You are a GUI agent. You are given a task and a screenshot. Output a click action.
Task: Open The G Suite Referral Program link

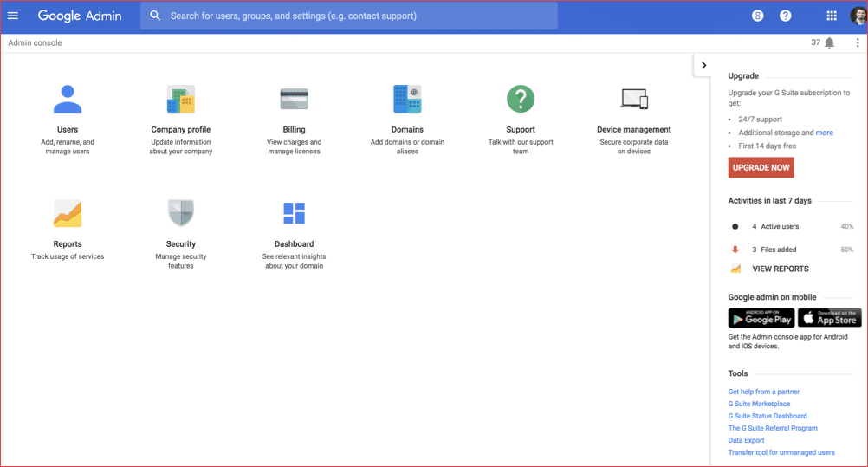(x=773, y=428)
